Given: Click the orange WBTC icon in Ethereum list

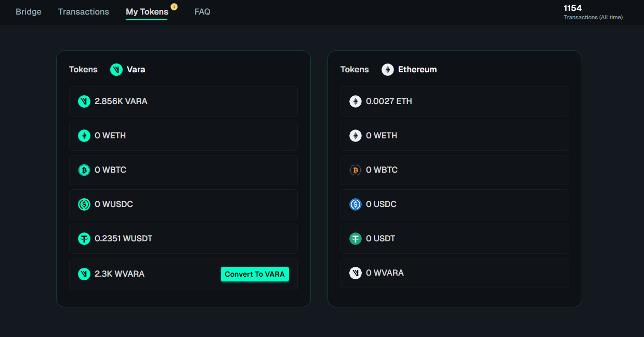Looking at the screenshot, I should coord(356,170).
